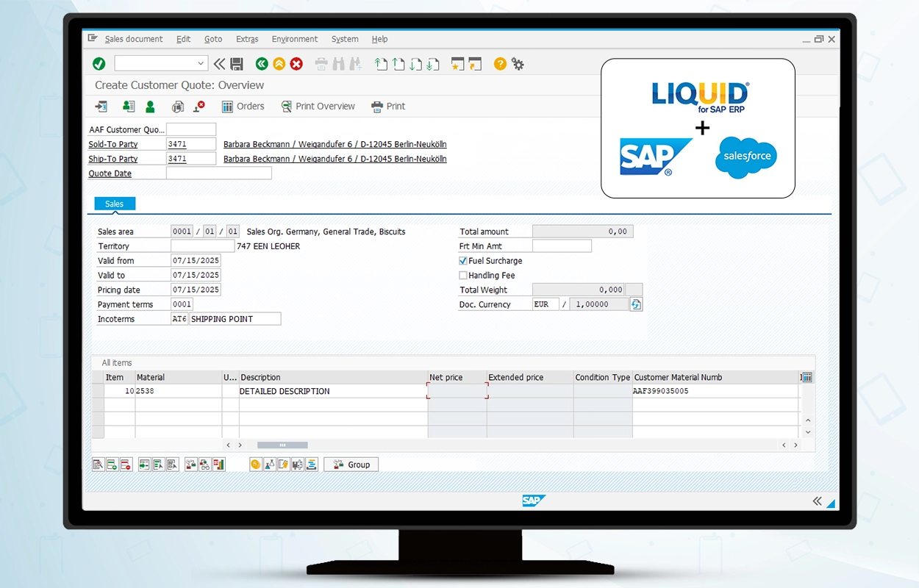The width and height of the screenshot is (919, 588).
Task: Click the Orders button
Action: click(x=243, y=107)
